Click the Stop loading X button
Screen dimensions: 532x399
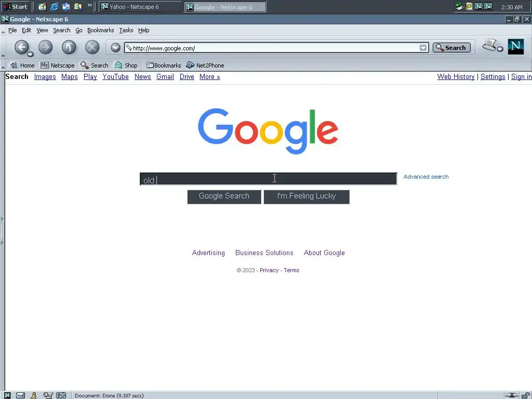pyautogui.click(x=92, y=47)
